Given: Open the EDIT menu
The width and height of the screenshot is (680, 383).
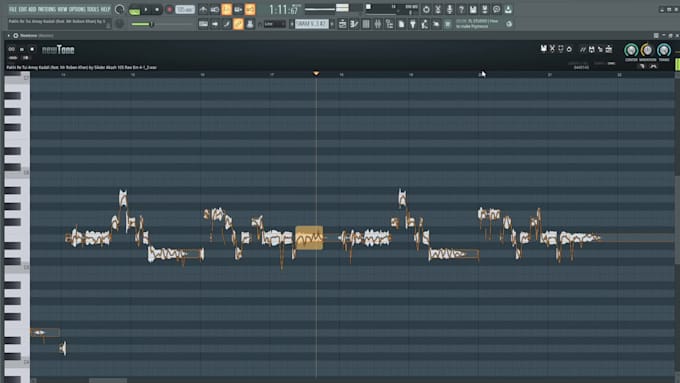Looking at the screenshot, I should pyautogui.click(x=23, y=9).
